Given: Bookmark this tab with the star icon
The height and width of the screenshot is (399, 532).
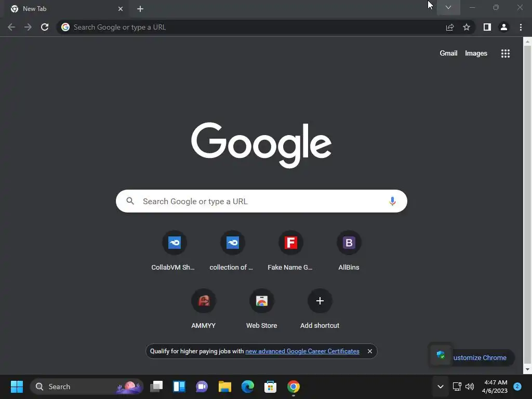Looking at the screenshot, I should [x=467, y=27].
